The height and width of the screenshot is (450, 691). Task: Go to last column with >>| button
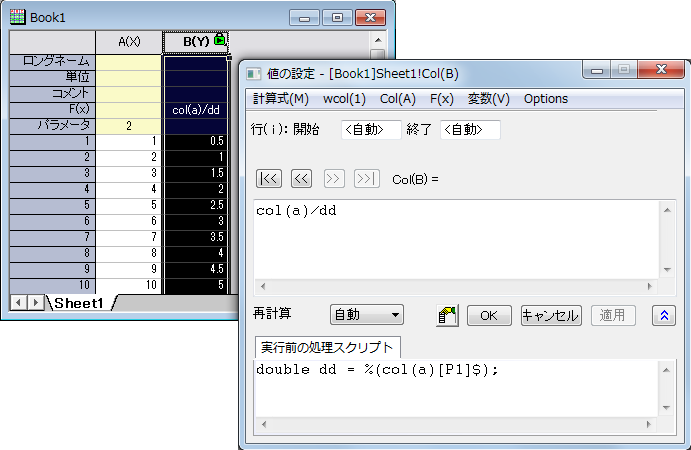[367, 179]
